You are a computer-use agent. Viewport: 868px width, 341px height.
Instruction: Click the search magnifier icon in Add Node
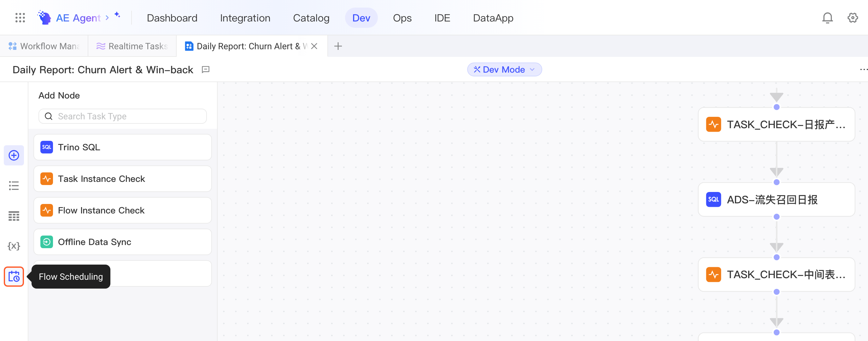pos(49,117)
